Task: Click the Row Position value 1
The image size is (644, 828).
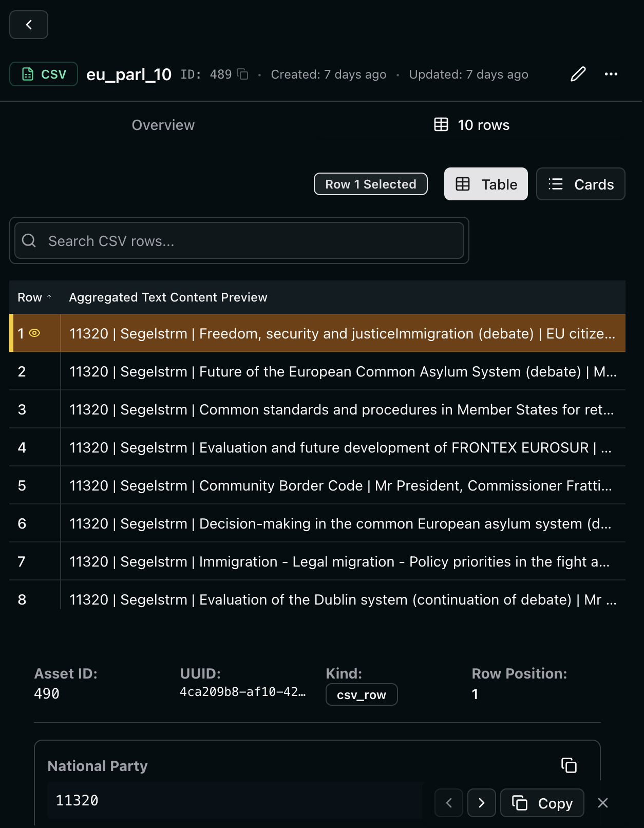Action: coord(475,694)
